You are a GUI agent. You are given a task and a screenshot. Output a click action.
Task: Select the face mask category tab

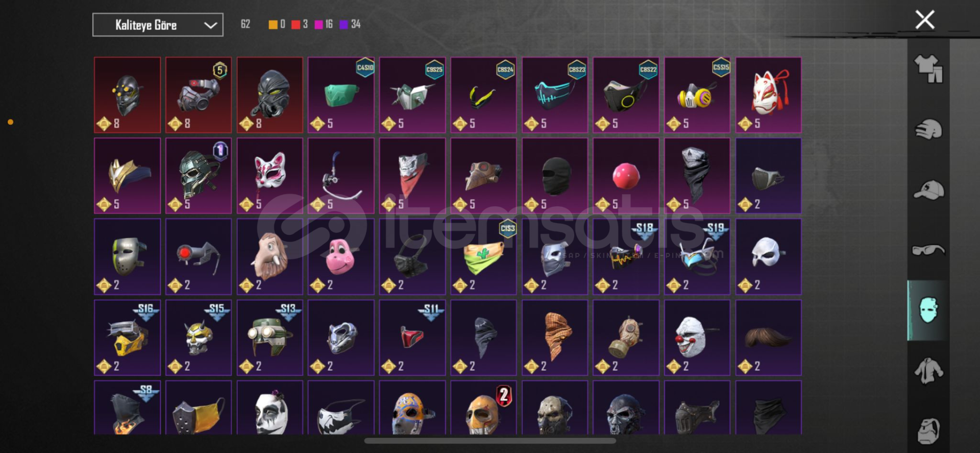point(928,310)
